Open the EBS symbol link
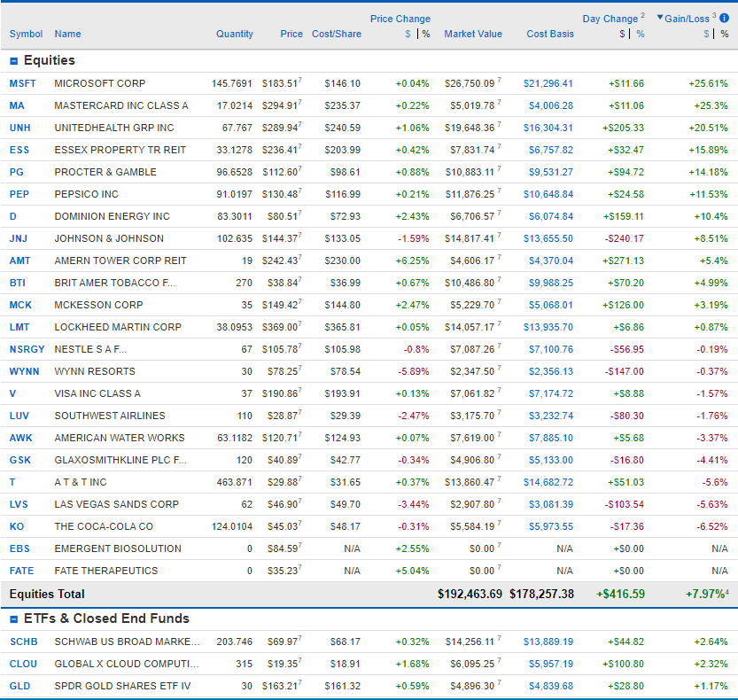Image resolution: width=738 pixels, height=700 pixels. (19, 548)
